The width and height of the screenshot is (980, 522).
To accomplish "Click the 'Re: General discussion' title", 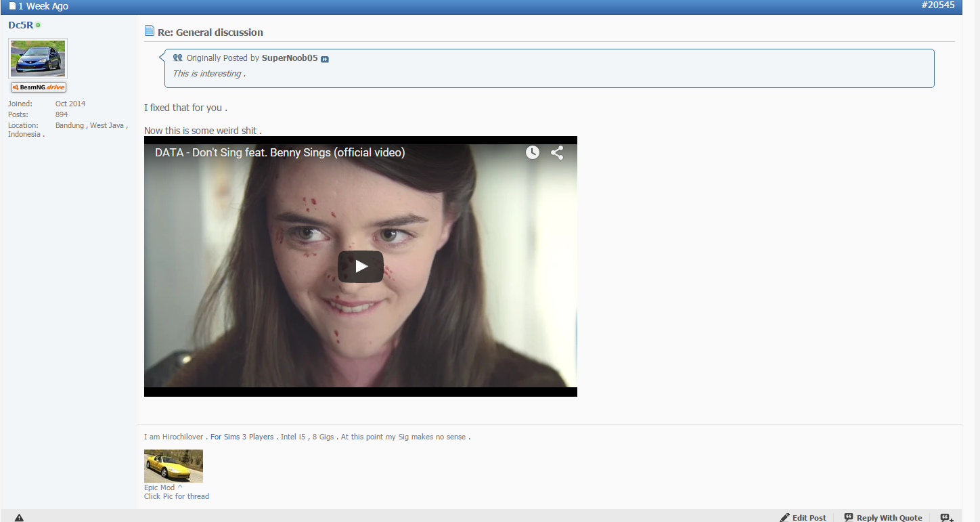I will (210, 32).
